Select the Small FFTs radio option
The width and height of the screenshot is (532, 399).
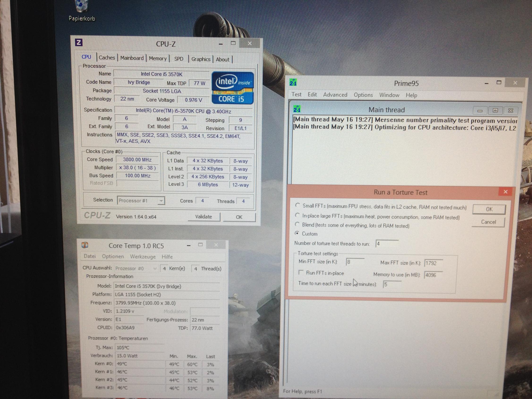point(297,205)
